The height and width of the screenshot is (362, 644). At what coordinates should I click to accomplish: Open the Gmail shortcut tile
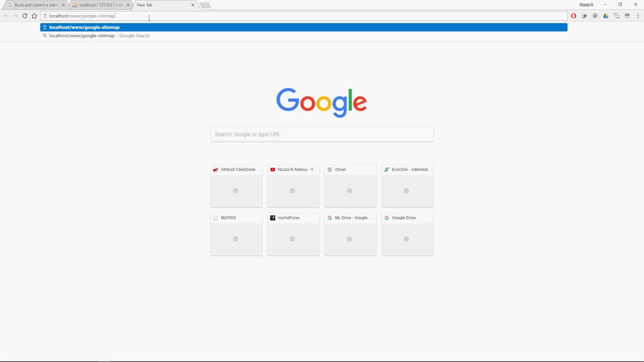pyautogui.click(x=350, y=186)
